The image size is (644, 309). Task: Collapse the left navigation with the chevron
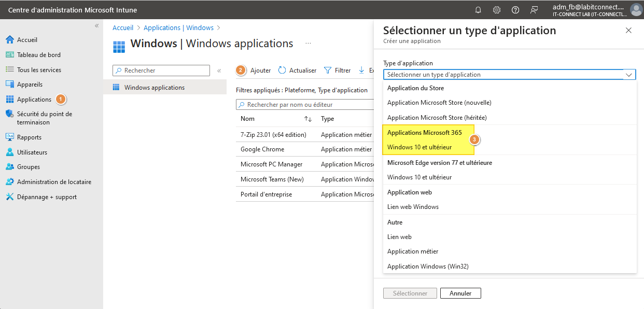click(96, 25)
